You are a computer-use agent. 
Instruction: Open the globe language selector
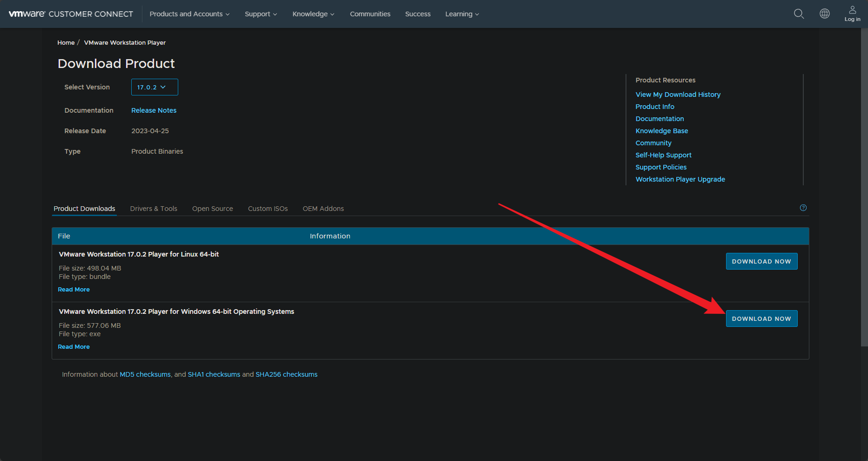coord(824,14)
